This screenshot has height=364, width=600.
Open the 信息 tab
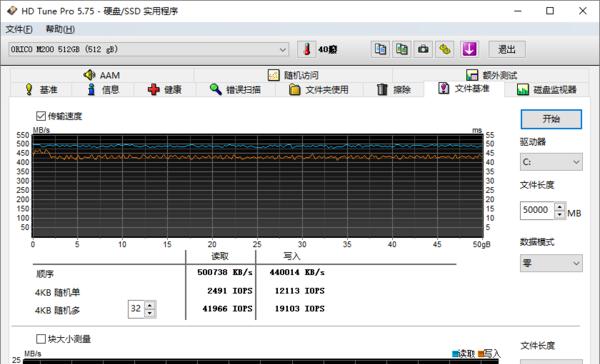103,90
